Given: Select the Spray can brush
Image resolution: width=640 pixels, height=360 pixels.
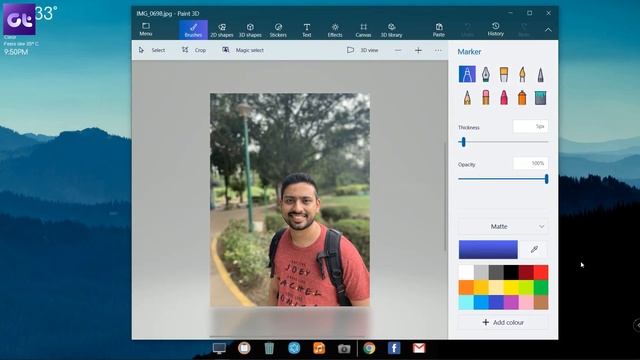Looking at the screenshot, I should pos(522,98).
